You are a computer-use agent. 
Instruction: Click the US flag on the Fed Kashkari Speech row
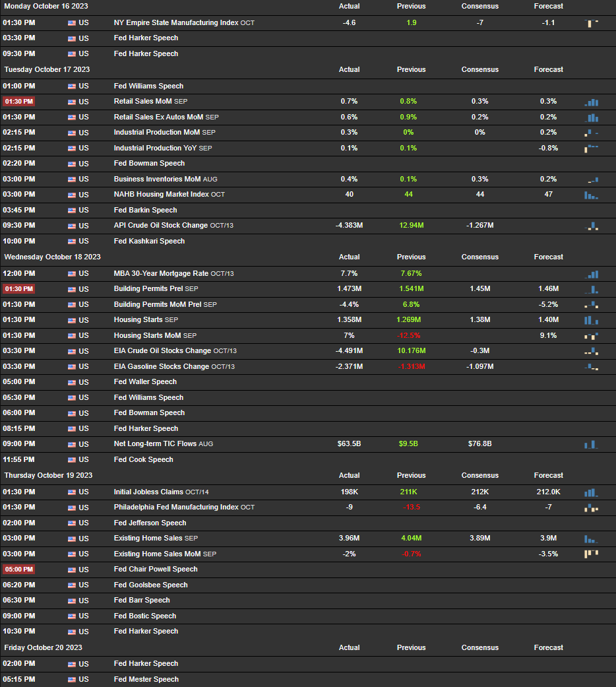tap(72, 242)
